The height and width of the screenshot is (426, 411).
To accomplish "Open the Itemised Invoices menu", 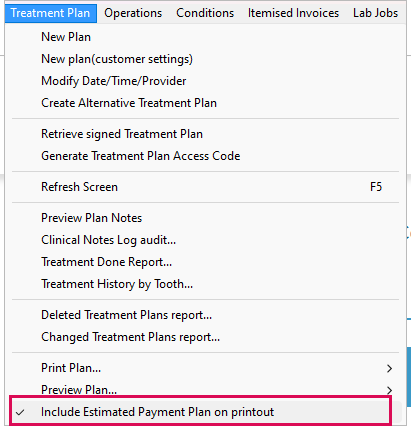I will 293,13.
